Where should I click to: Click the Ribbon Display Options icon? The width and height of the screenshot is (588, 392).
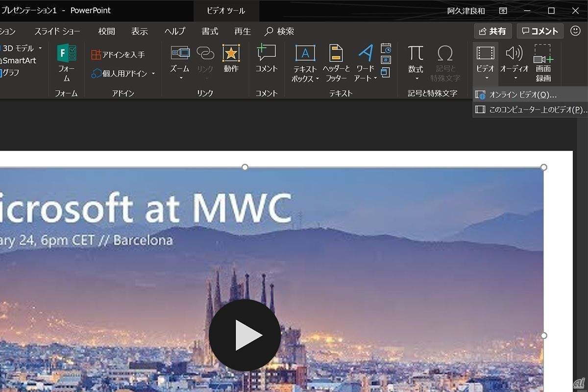pos(503,10)
